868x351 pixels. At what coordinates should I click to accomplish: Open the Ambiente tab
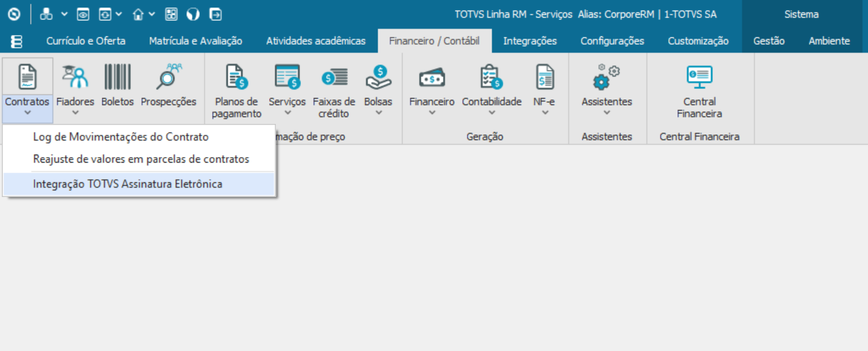click(x=829, y=41)
